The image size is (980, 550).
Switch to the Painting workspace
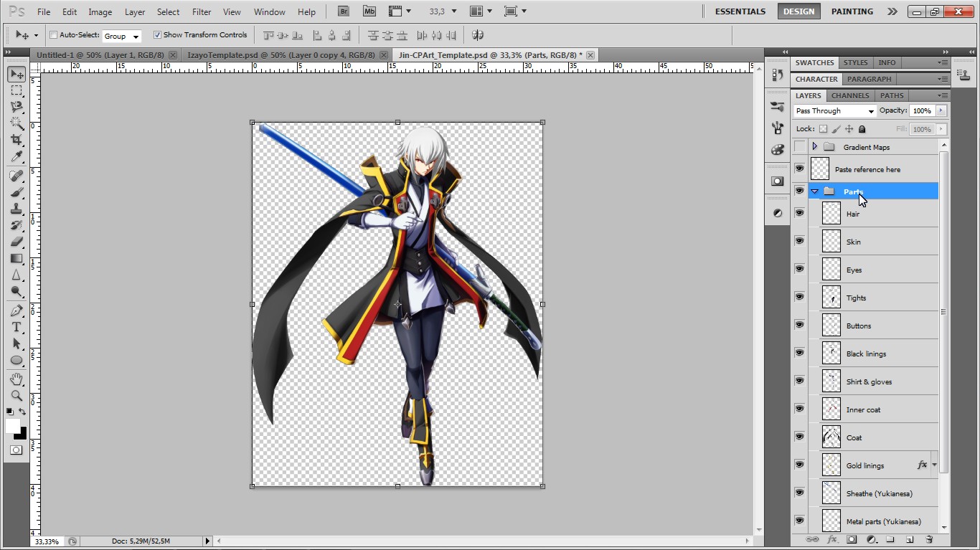click(852, 11)
